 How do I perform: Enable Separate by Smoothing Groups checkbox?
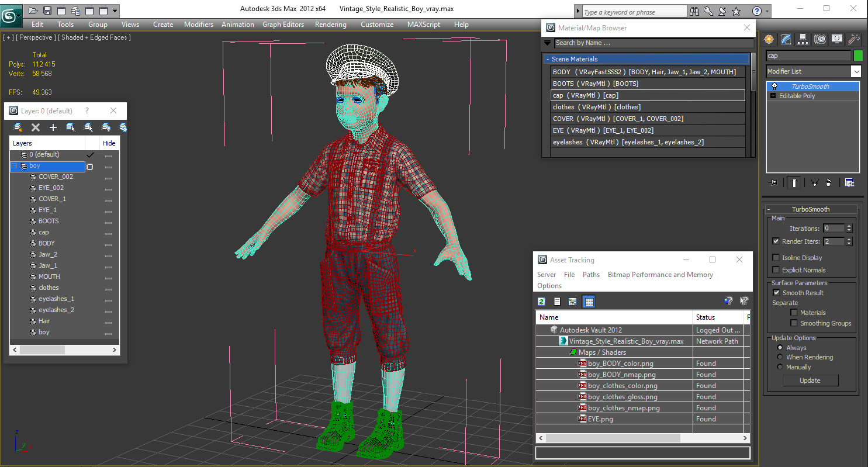point(794,323)
